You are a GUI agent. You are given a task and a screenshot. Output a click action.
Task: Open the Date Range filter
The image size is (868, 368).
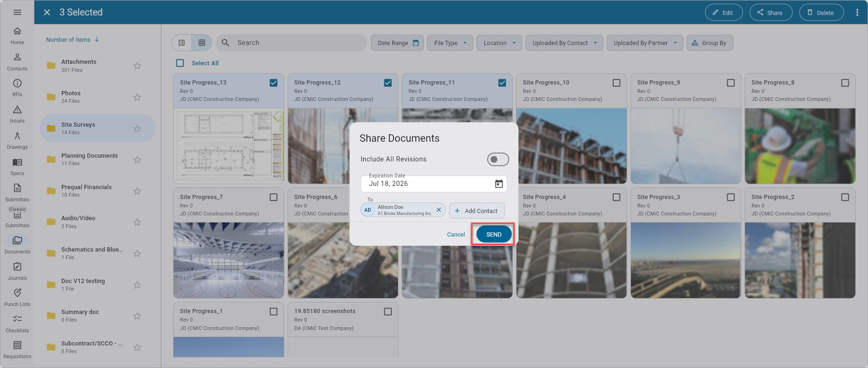pos(397,43)
